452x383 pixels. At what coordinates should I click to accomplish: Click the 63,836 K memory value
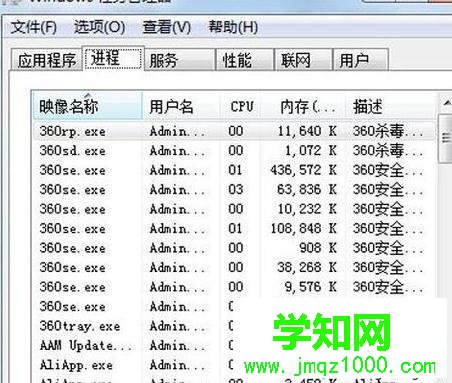(307, 190)
